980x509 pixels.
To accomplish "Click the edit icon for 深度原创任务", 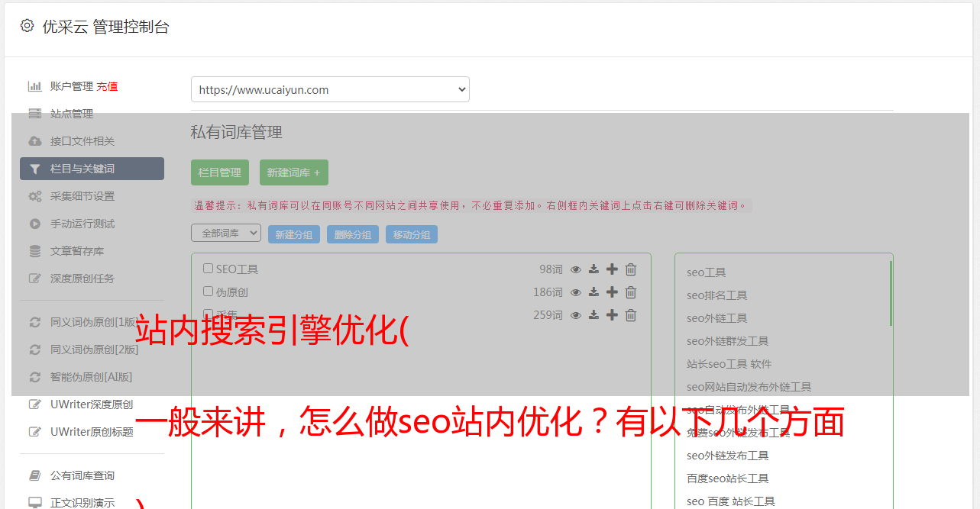I will click(x=34, y=279).
